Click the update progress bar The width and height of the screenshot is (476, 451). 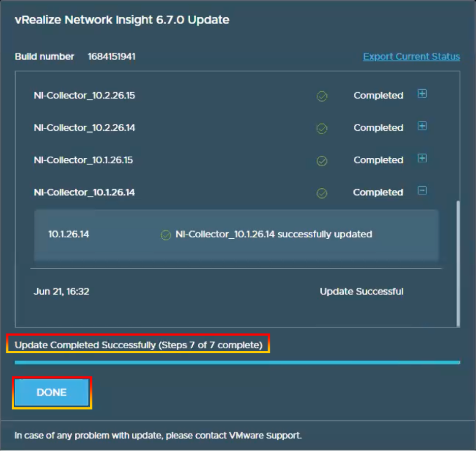[x=237, y=362]
